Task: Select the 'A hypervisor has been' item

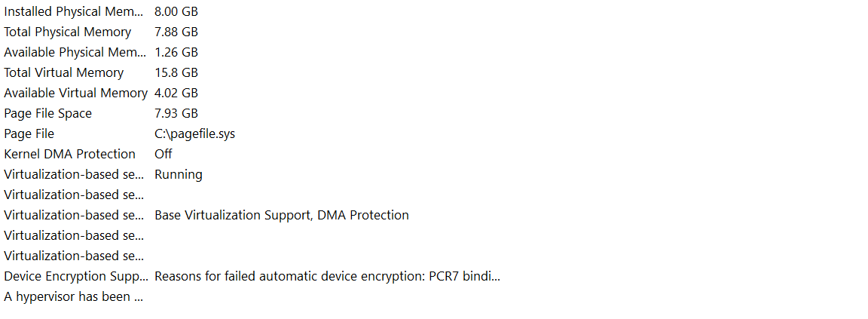Action: 73,296
